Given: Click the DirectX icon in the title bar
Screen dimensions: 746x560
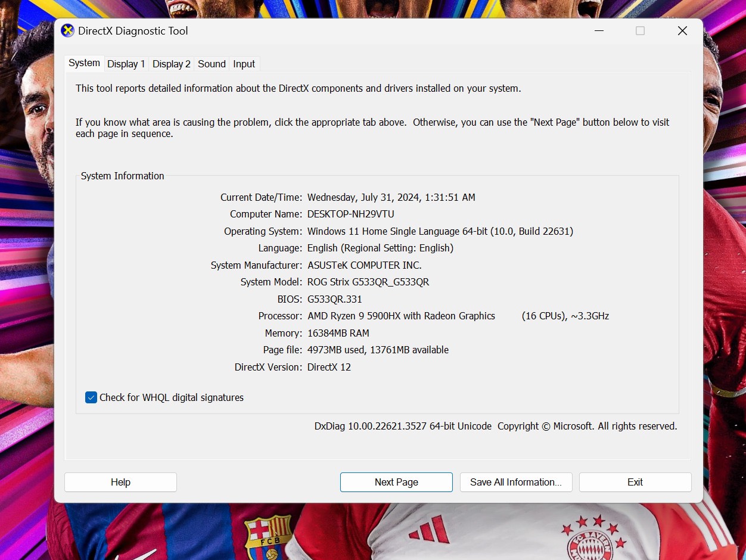Looking at the screenshot, I should (x=68, y=30).
